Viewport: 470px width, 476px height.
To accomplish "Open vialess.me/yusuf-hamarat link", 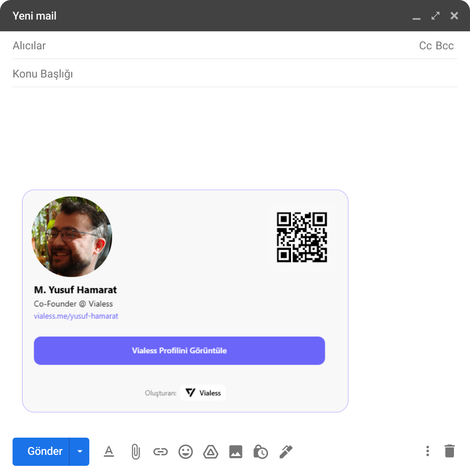I will point(76,316).
